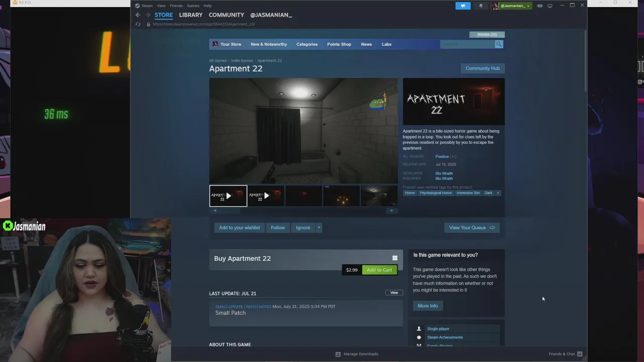Click the Windows platform icon

pyautogui.click(x=395, y=258)
